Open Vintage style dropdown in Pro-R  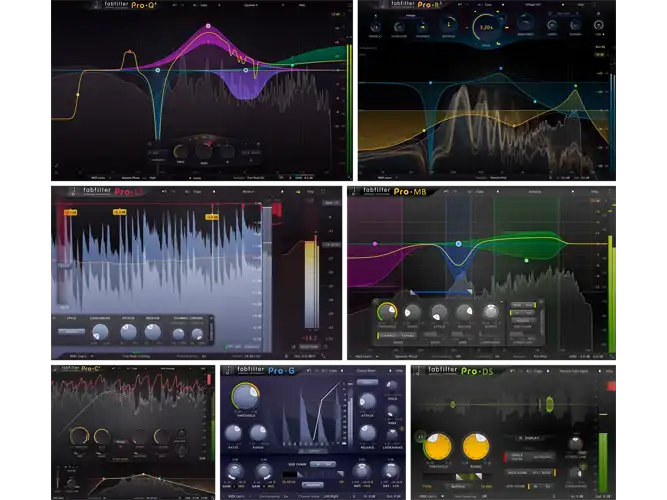pyautogui.click(x=410, y=16)
